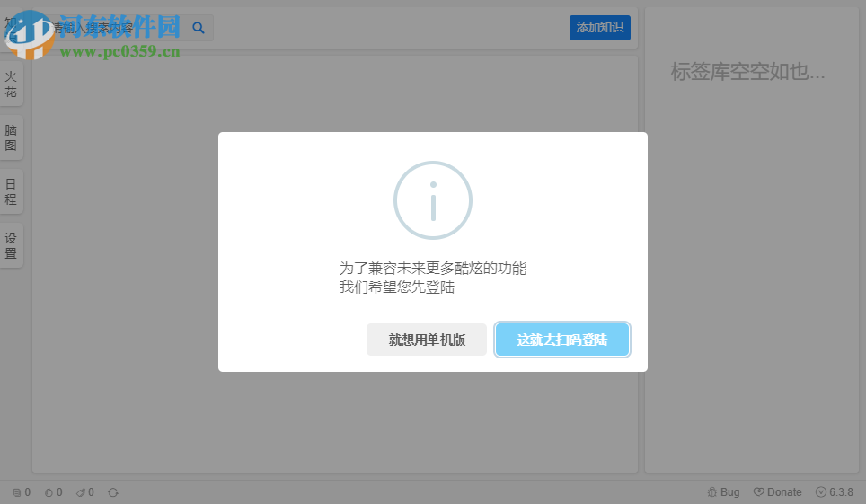This screenshot has width=866, height=504.
Task: Click the sync refresh icon in status bar
Action: tap(113, 492)
